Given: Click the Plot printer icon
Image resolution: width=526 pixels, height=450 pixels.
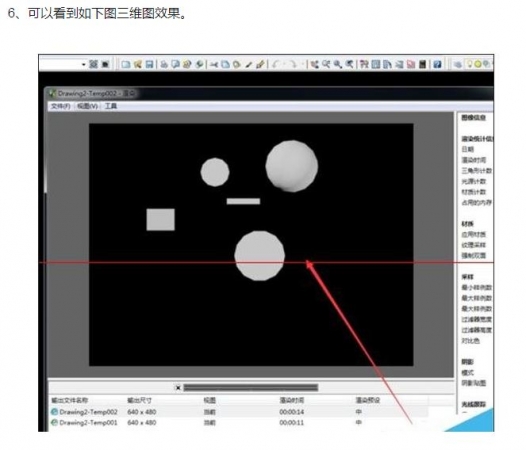Looking at the screenshot, I should [x=164, y=64].
